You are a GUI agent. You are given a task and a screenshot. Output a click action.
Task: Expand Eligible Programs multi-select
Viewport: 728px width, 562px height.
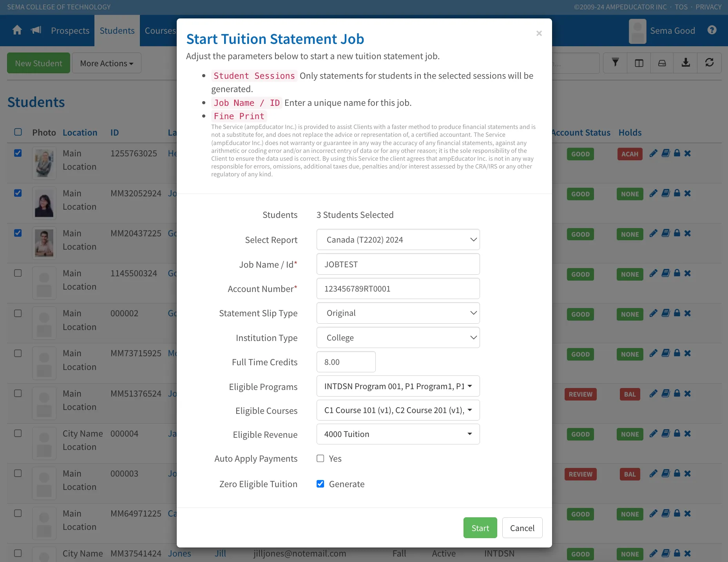pyautogui.click(x=398, y=386)
